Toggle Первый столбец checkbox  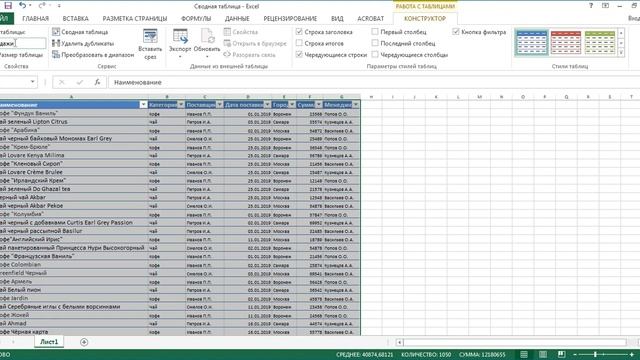(x=375, y=31)
